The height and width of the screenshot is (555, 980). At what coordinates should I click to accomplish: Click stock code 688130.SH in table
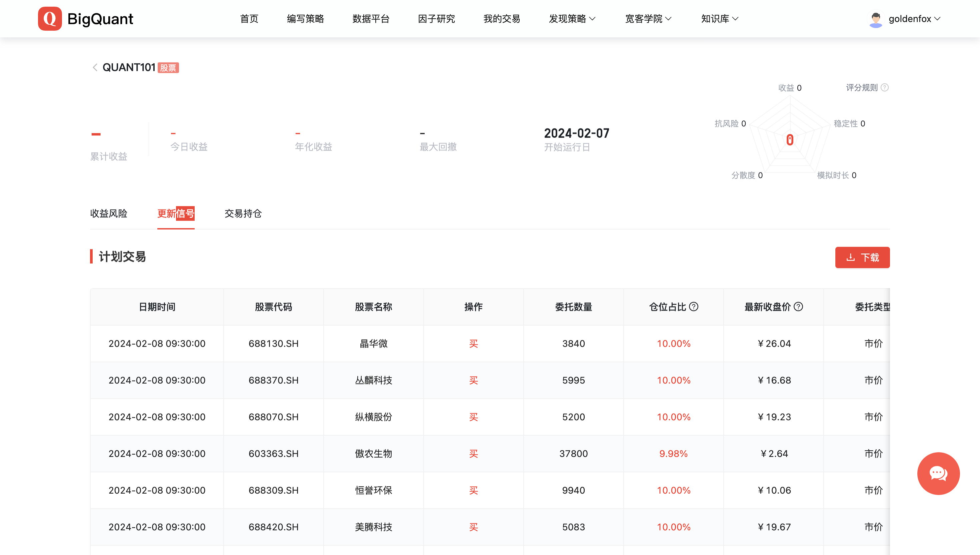point(273,344)
